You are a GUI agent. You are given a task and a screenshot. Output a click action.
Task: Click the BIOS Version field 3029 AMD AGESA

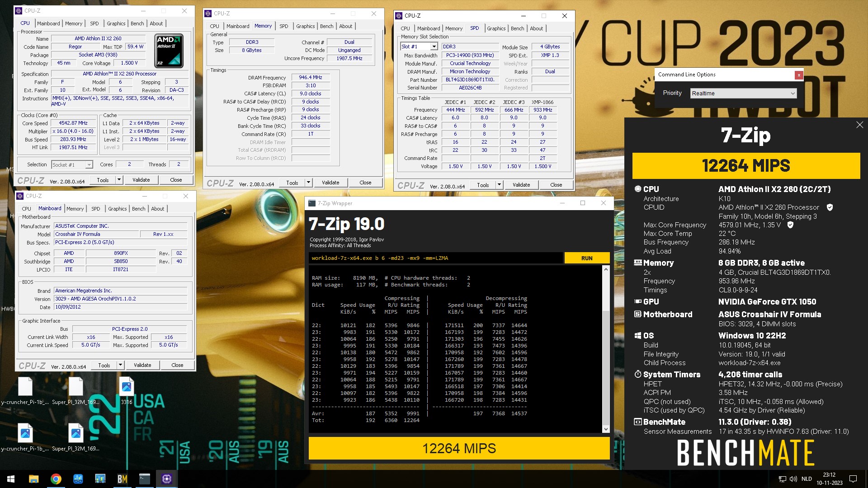point(120,299)
